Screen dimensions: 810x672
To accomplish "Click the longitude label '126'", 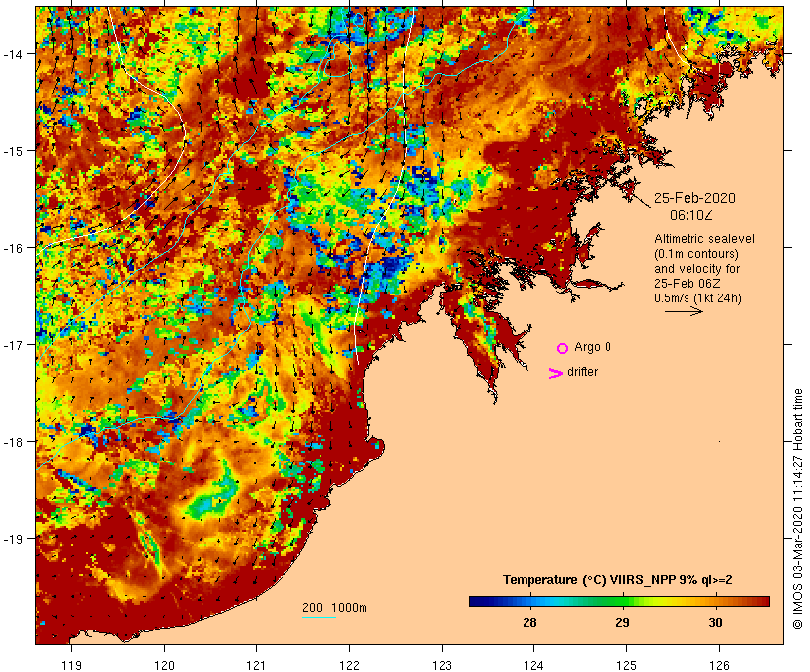I will tap(719, 665).
